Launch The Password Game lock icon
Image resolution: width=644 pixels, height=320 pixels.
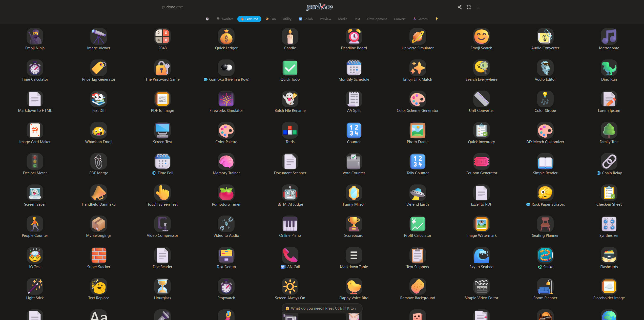tap(162, 68)
